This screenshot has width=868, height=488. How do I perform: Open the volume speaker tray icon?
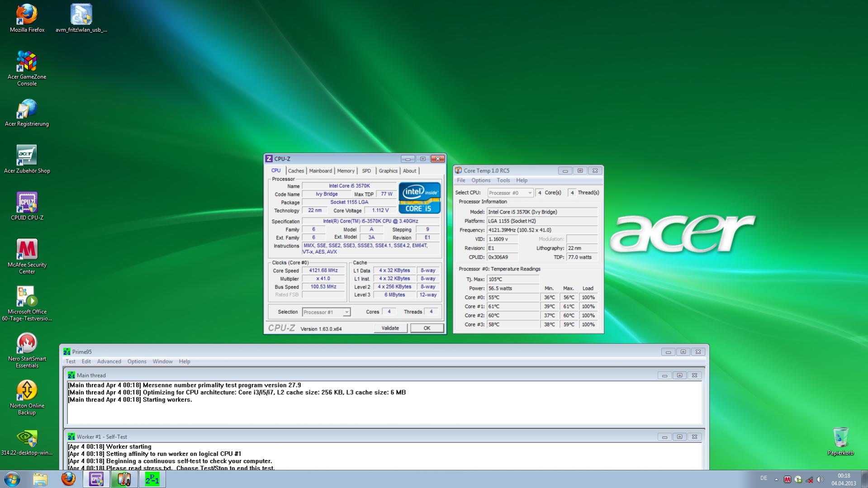tap(820, 479)
